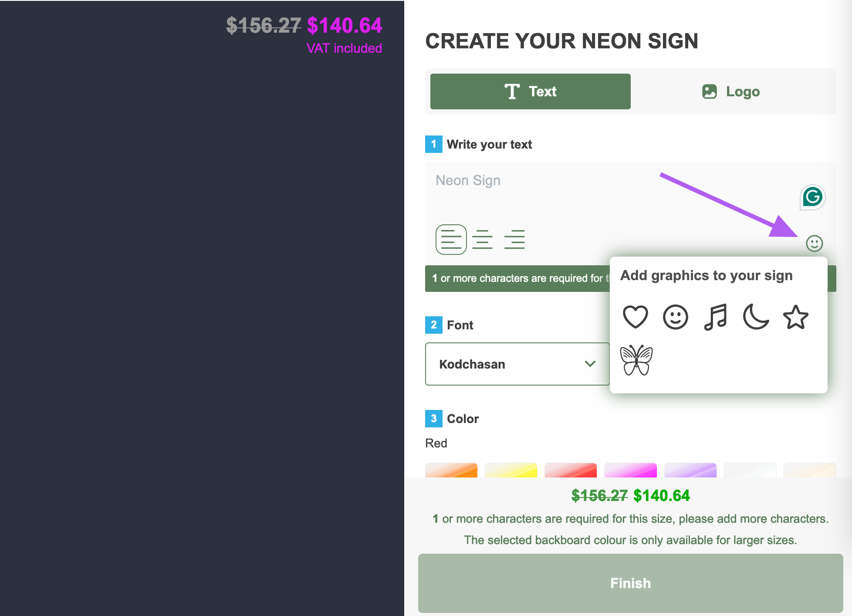Pick the orange neon color swatch
This screenshot has height=616, width=852.
(451, 470)
